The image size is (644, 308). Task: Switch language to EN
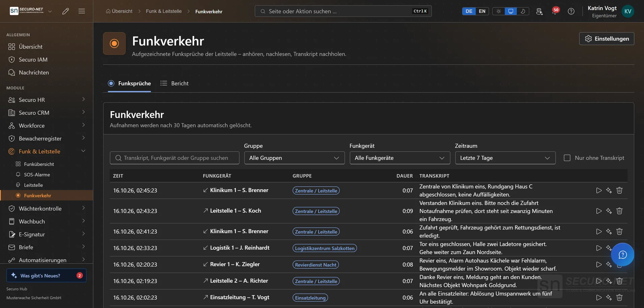(482, 11)
